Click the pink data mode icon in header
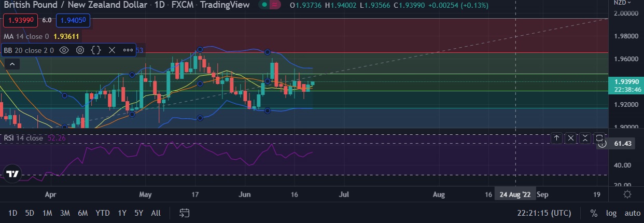Viewport: 644px width, 223px height. tap(275, 5)
